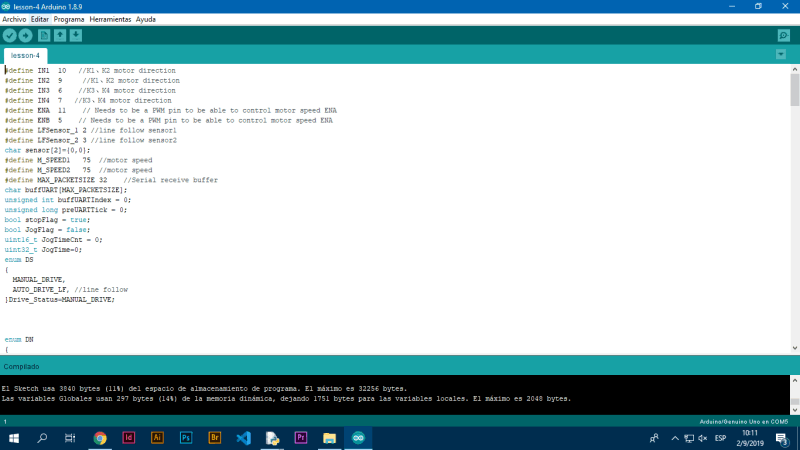Click the 'Las variables Globales usan' console line
Viewport: 800px width, 450px height.
286,398
